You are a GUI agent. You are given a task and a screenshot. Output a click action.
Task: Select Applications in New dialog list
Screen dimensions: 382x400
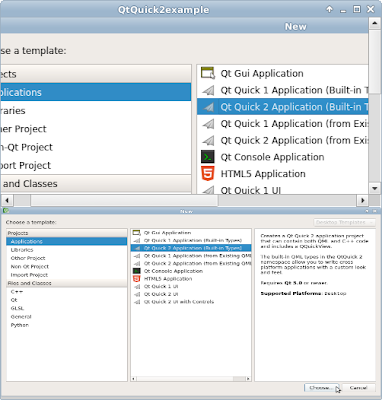coord(67,241)
